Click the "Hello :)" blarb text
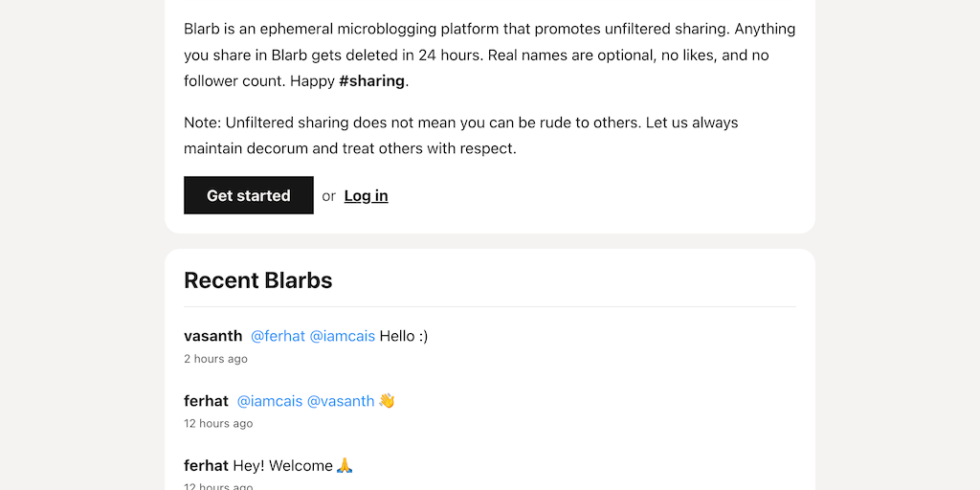Viewport: 980px width, 490px height. [x=404, y=336]
